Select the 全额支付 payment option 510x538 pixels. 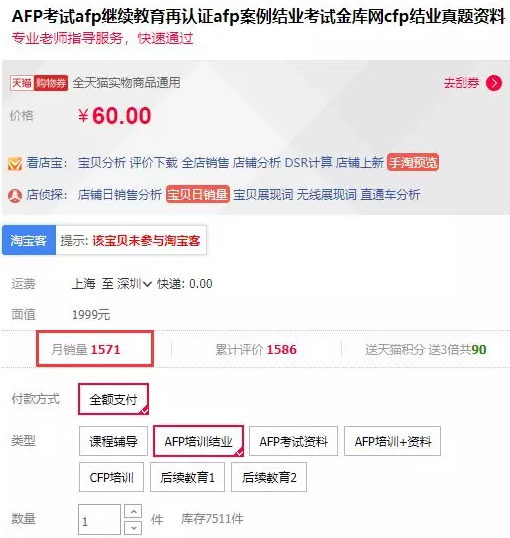(x=113, y=399)
